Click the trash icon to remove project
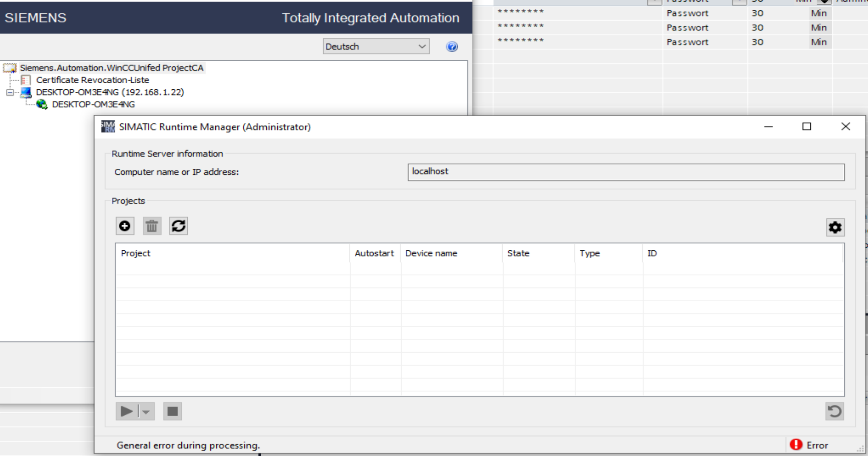 pos(152,226)
